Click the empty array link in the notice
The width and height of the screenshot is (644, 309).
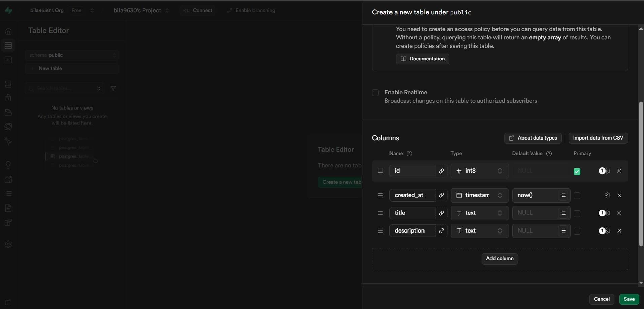point(544,37)
